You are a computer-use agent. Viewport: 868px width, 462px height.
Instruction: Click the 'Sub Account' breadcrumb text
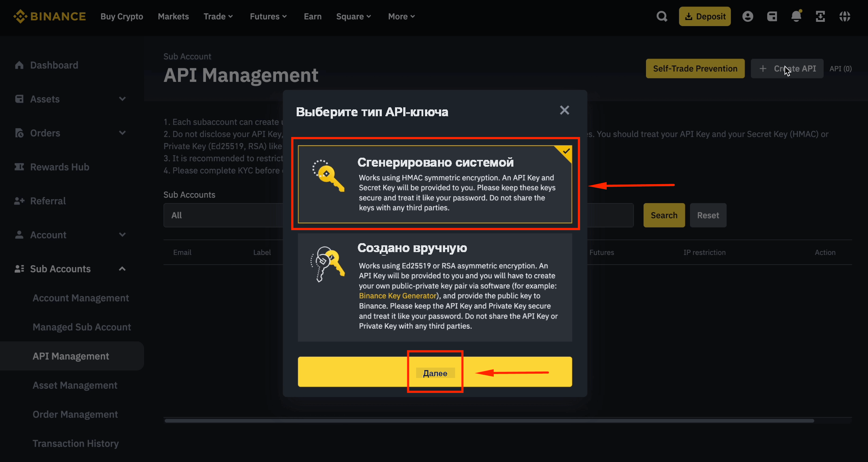(x=187, y=56)
